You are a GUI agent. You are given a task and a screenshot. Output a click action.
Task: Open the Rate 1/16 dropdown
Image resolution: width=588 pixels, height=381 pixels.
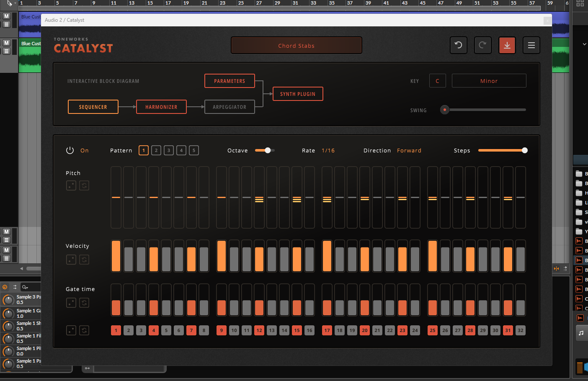[x=328, y=150]
